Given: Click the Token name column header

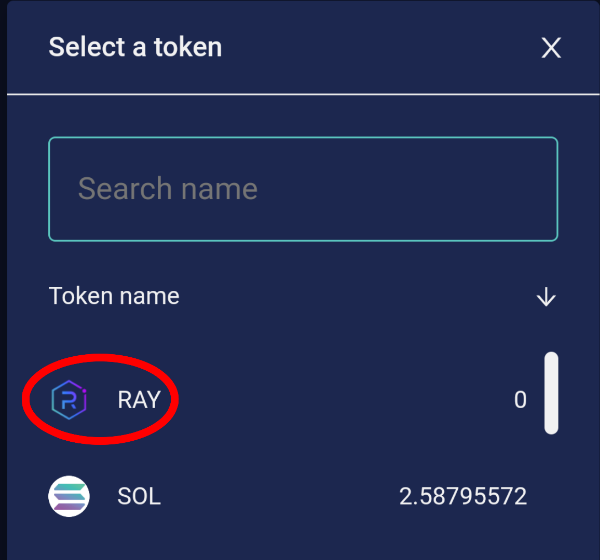Looking at the screenshot, I should (x=114, y=296).
